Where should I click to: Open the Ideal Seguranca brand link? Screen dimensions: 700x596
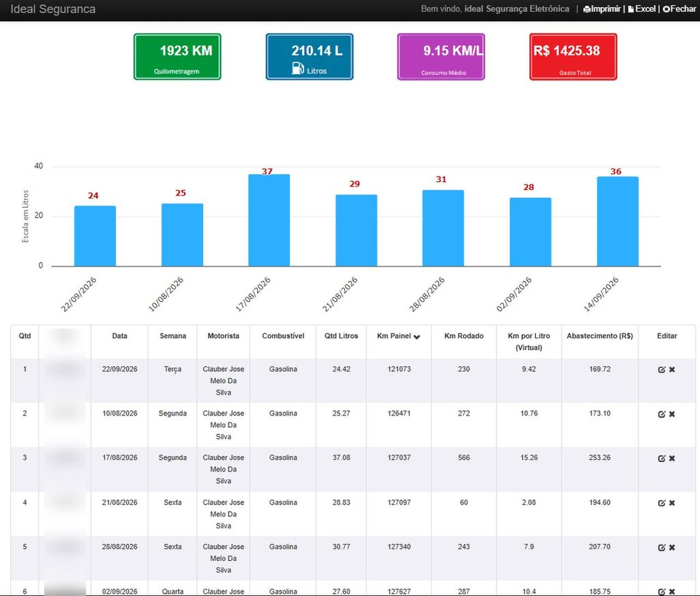[x=53, y=10]
